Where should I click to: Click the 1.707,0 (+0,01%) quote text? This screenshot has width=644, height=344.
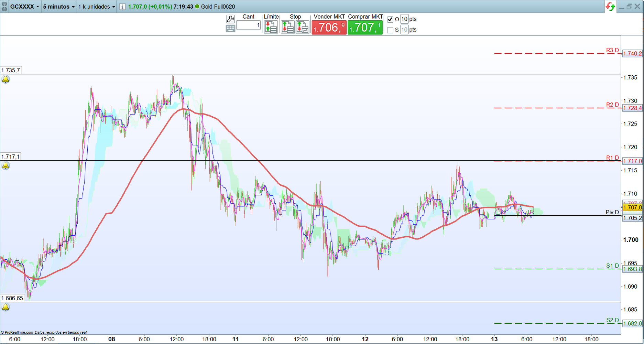150,7
